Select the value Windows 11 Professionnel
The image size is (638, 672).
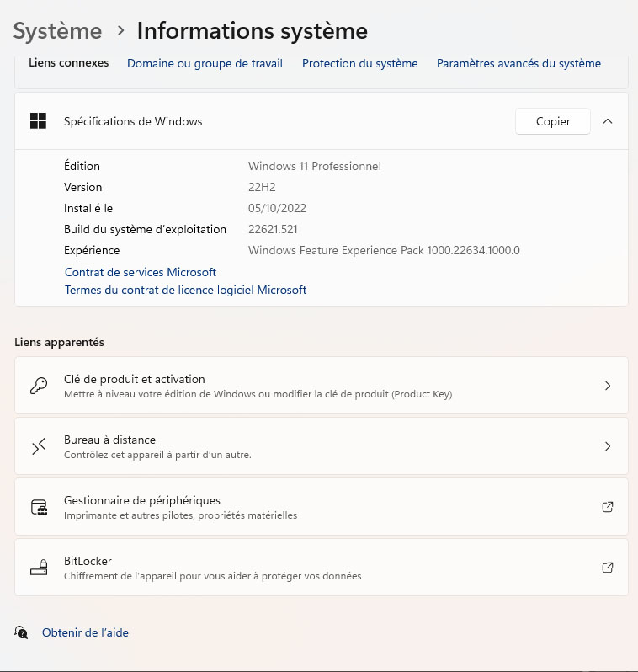coord(315,166)
